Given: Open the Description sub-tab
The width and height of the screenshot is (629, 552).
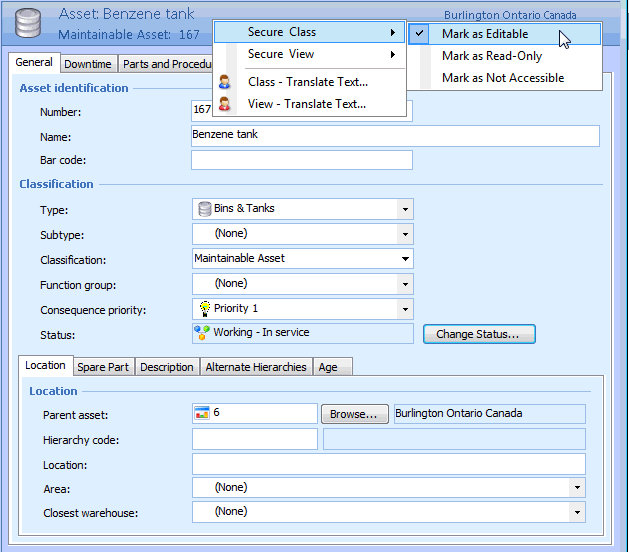Looking at the screenshot, I should tap(167, 367).
